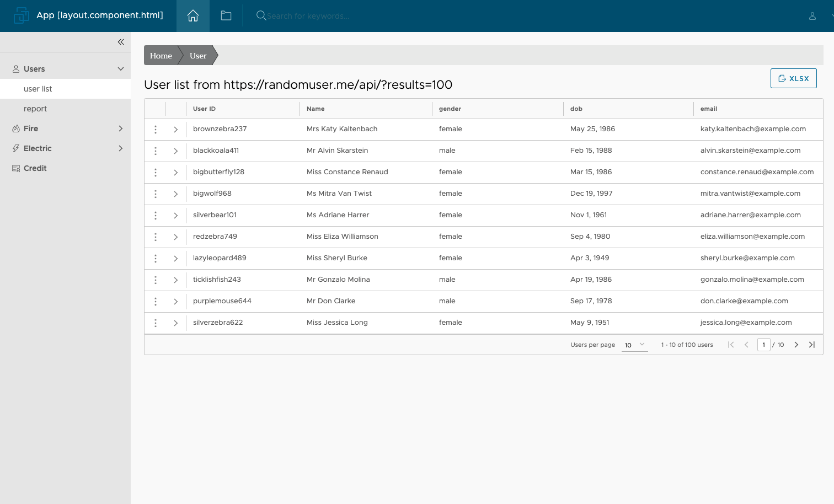
Task: Expand row details for blackkoala411
Action: (x=176, y=151)
